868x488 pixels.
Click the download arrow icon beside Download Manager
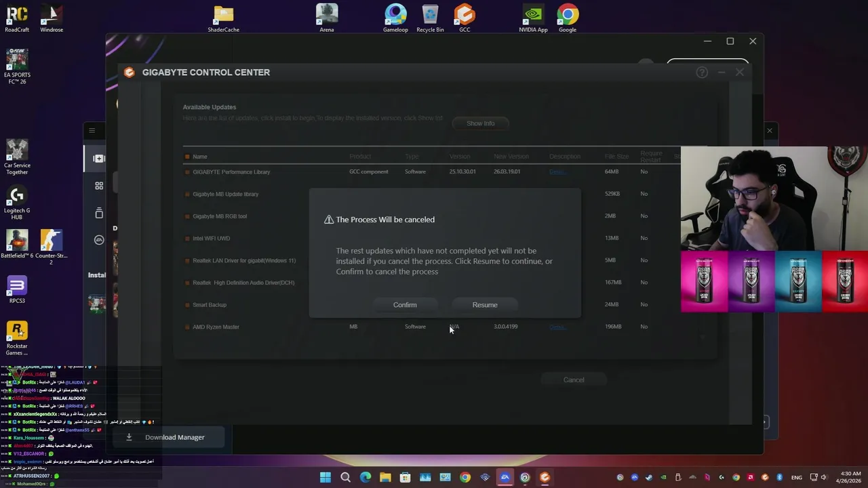(x=129, y=437)
